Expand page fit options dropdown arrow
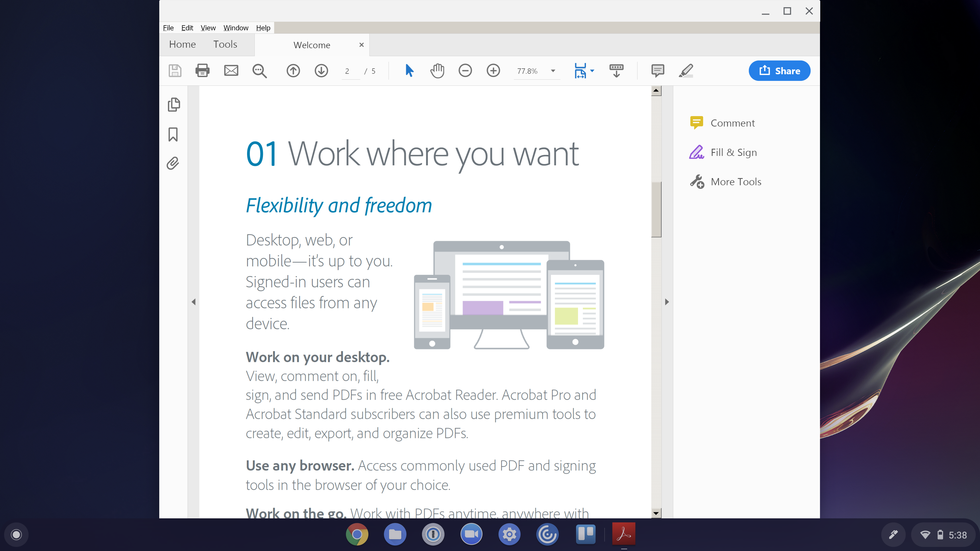Viewport: 980px width, 551px height. (x=592, y=71)
